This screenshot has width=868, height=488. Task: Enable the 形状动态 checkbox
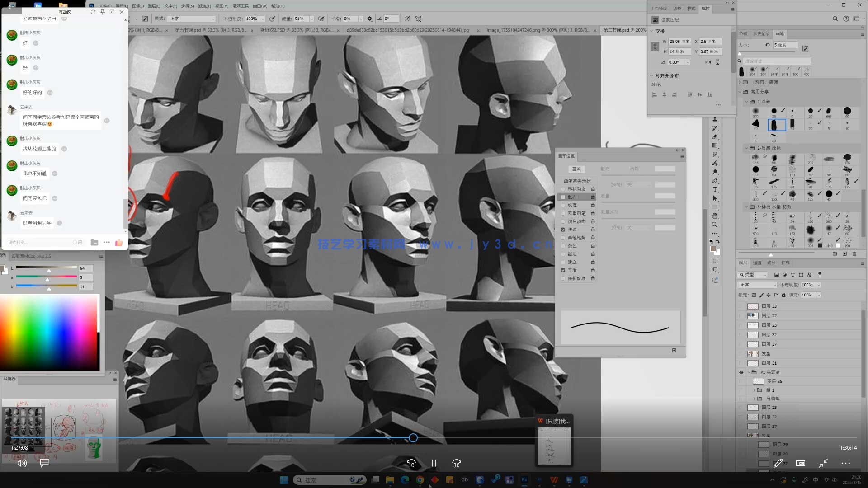coord(563,189)
